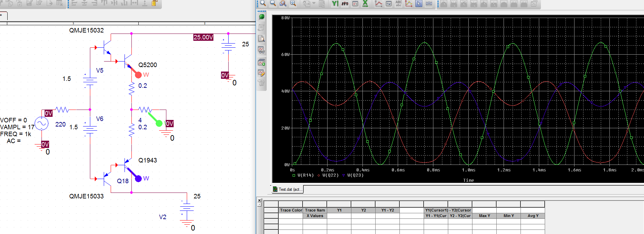This screenshot has height=234, width=644.
Task: Close the cursor table panel with X
Action: pyautogui.click(x=259, y=200)
